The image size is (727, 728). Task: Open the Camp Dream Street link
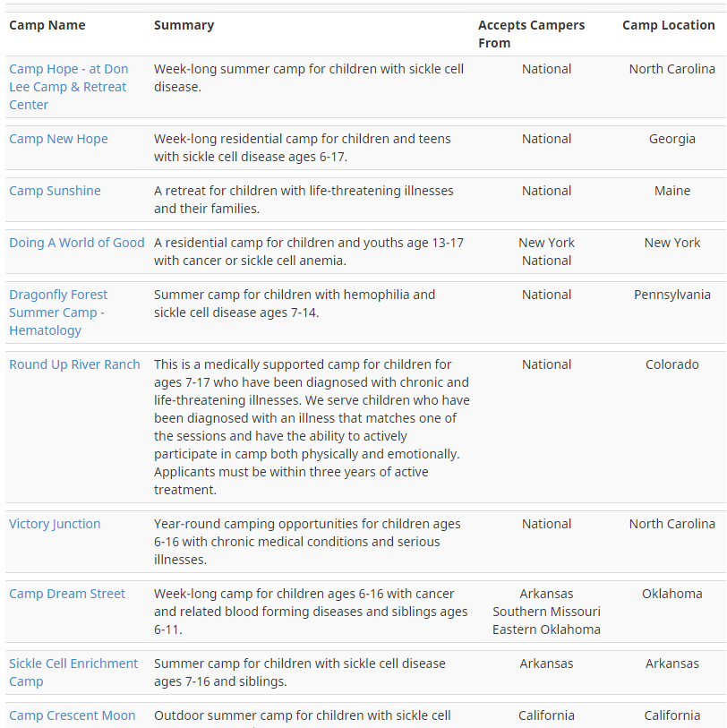click(x=67, y=594)
